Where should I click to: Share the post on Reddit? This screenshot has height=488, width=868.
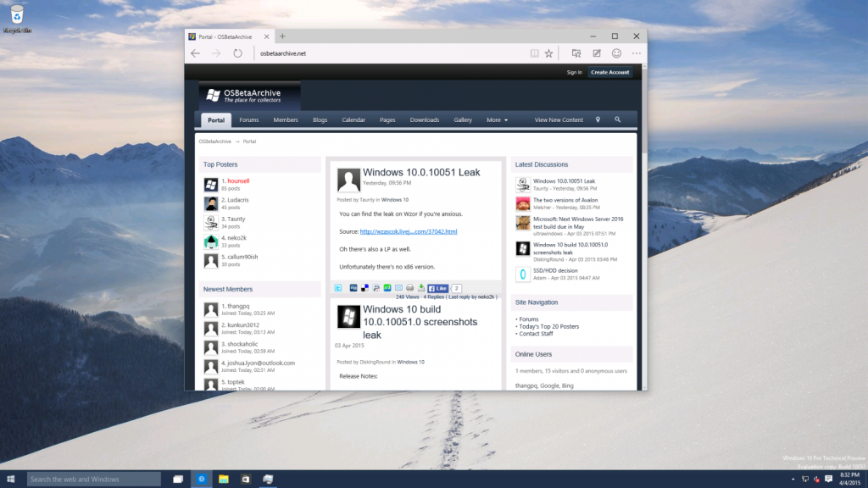coord(376,288)
